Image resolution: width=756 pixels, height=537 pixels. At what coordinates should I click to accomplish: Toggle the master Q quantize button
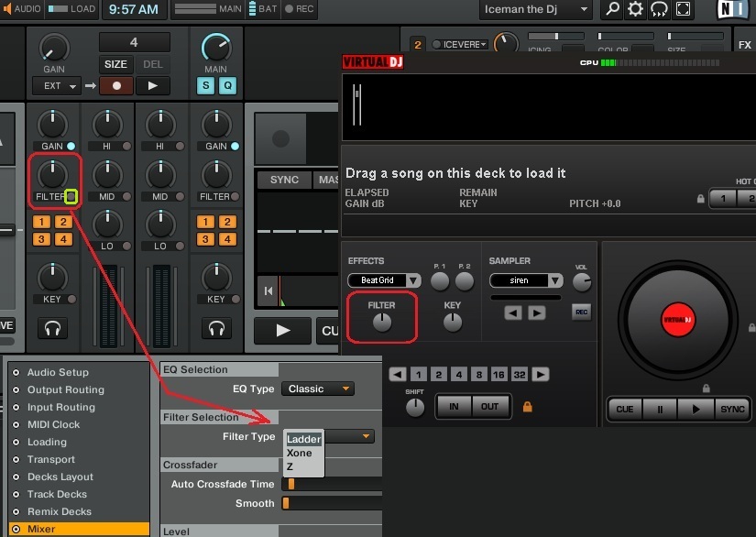pos(227,86)
